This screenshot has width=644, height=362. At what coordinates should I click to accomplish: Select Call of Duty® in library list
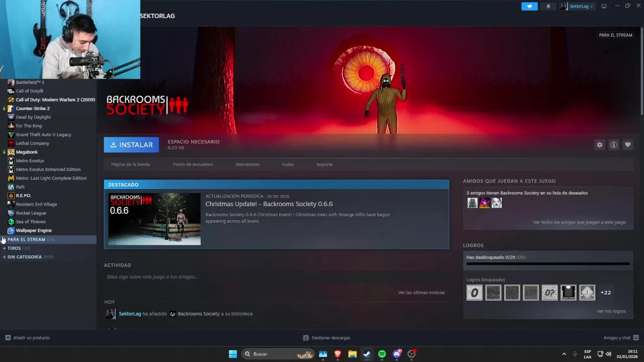click(30, 91)
